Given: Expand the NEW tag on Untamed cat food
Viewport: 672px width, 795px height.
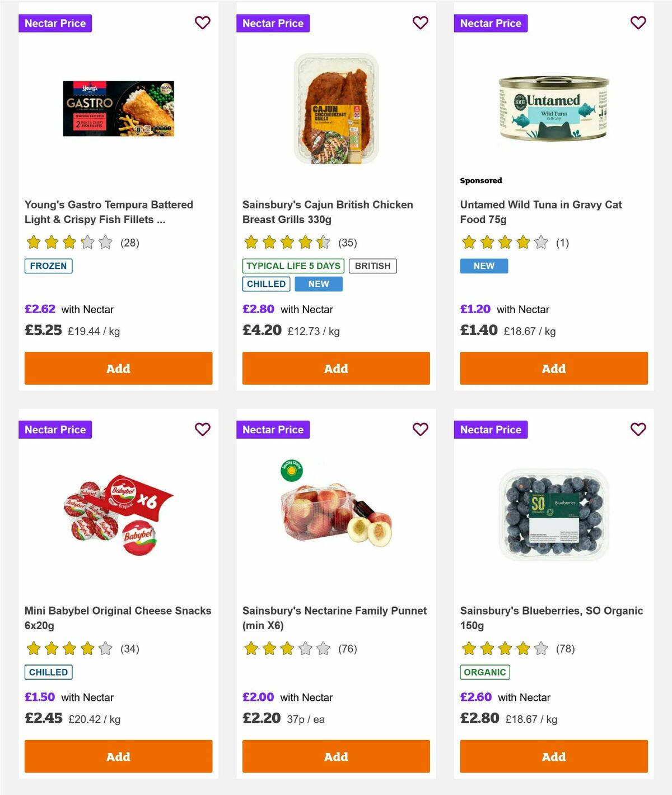Looking at the screenshot, I should pyautogui.click(x=483, y=266).
